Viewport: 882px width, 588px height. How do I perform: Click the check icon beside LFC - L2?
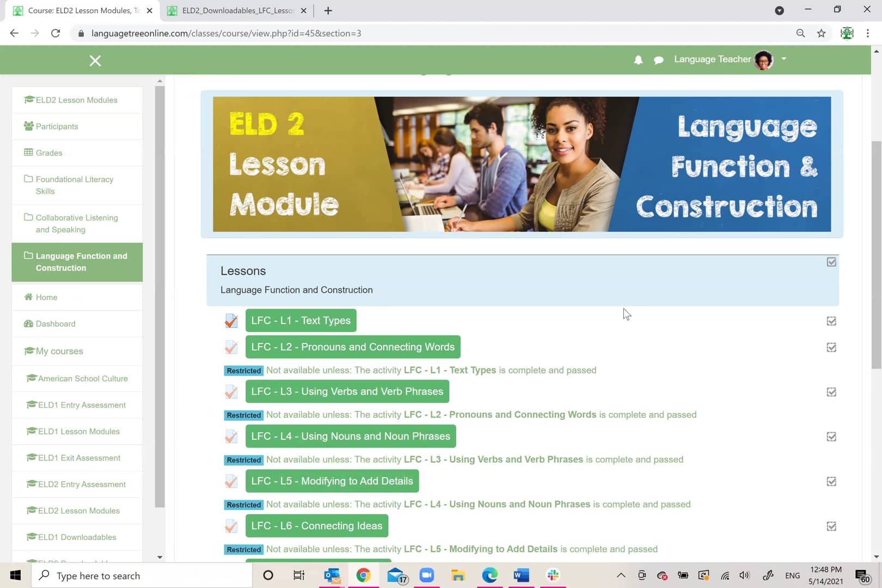coord(231,347)
